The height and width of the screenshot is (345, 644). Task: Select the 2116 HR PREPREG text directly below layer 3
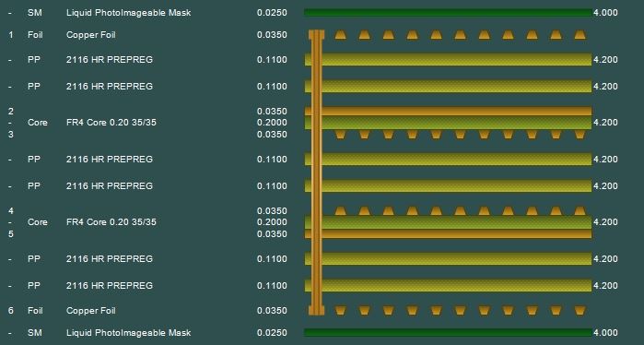(x=110, y=160)
